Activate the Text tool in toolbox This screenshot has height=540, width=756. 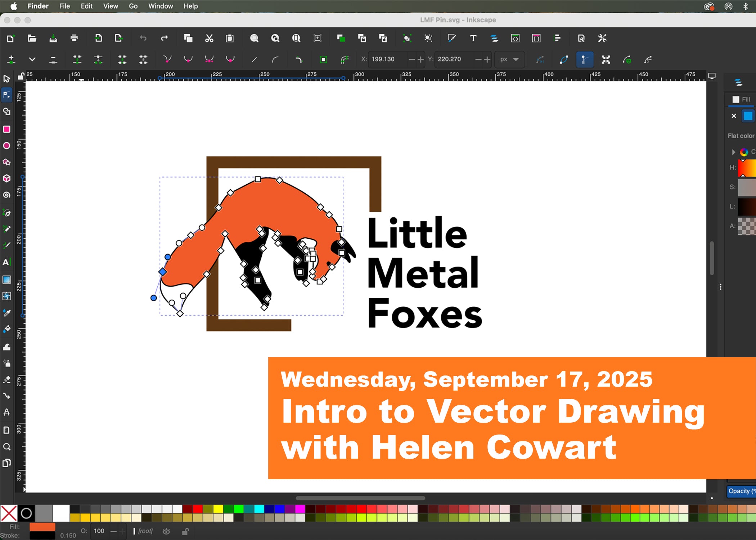pyautogui.click(x=6, y=262)
